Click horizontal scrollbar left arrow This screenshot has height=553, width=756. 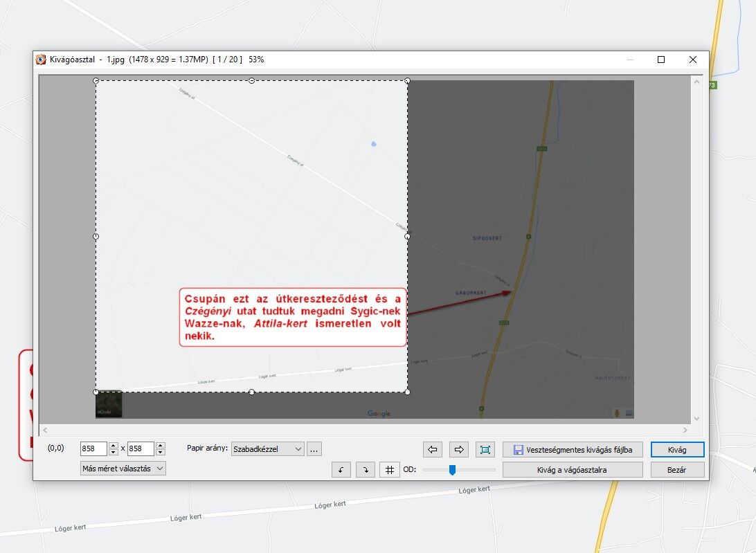click(45, 430)
